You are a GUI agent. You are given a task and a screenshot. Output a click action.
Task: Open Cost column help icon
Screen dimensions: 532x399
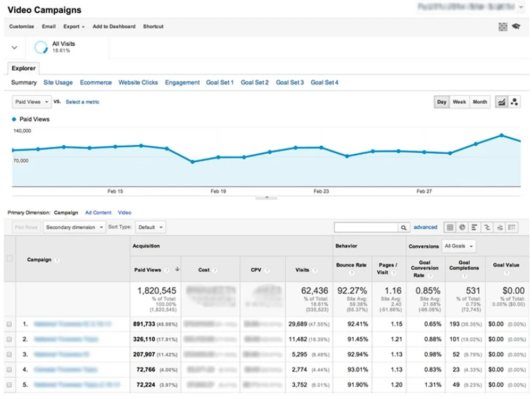[215, 270]
